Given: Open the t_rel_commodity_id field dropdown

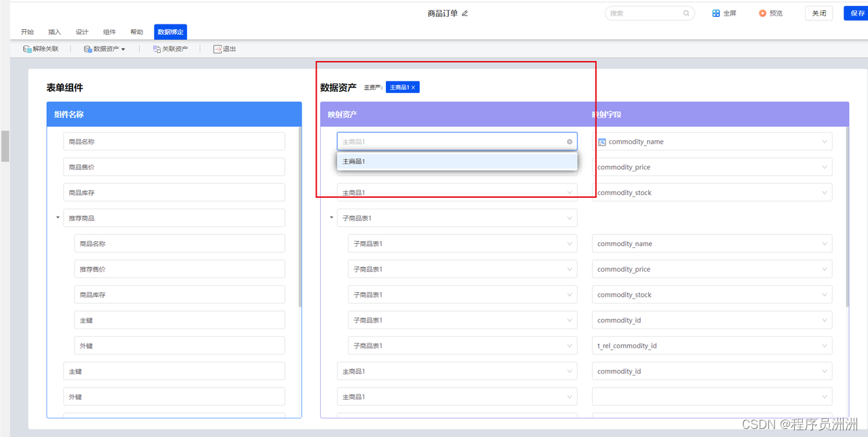Looking at the screenshot, I should [712, 346].
